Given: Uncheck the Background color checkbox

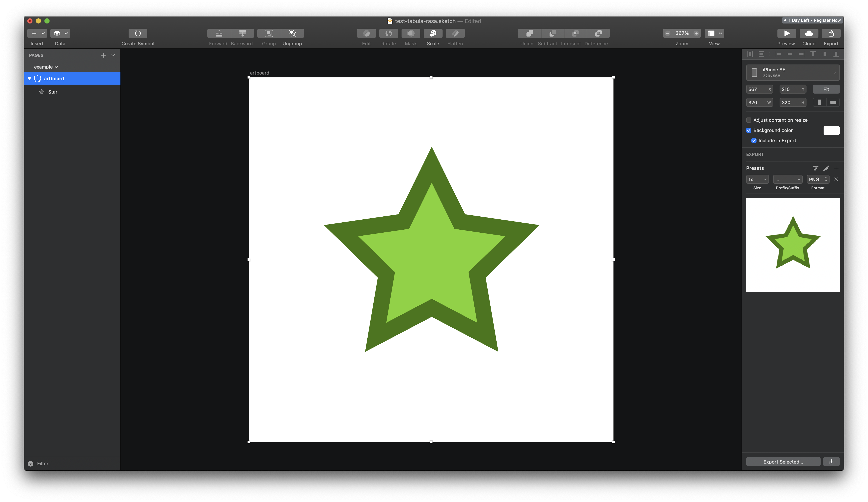Looking at the screenshot, I should tap(749, 130).
